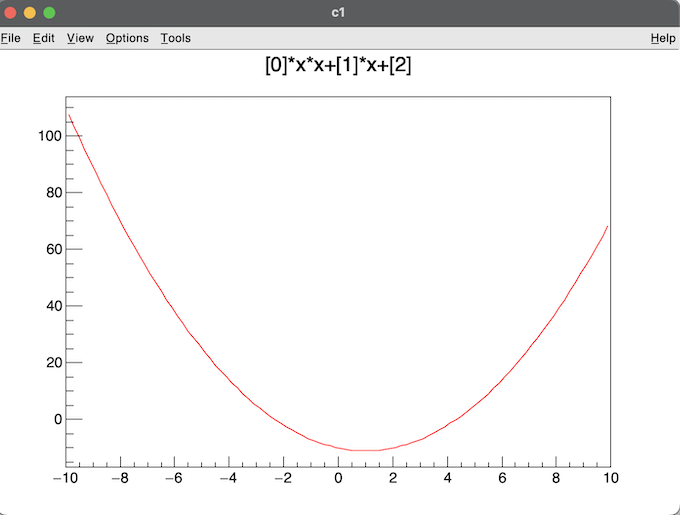Click the x-axis label −2
Viewport: 680px width, 515px height.
(283, 478)
